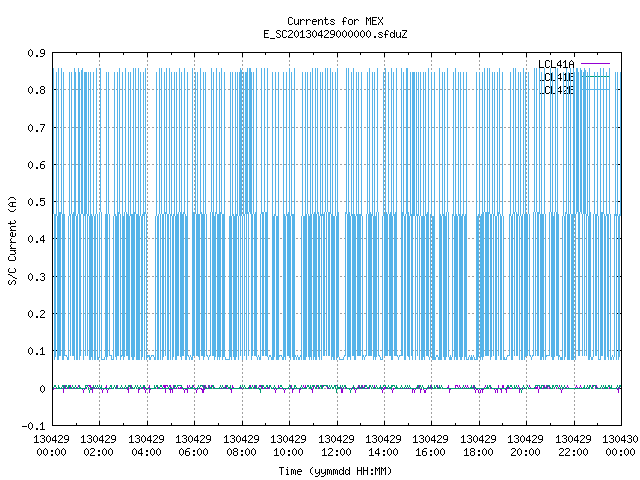Viewport: 640px width, 480px height.
Task: Select the 0.1 y-axis tick label
Action: pyautogui.click(x=36, y=351)
